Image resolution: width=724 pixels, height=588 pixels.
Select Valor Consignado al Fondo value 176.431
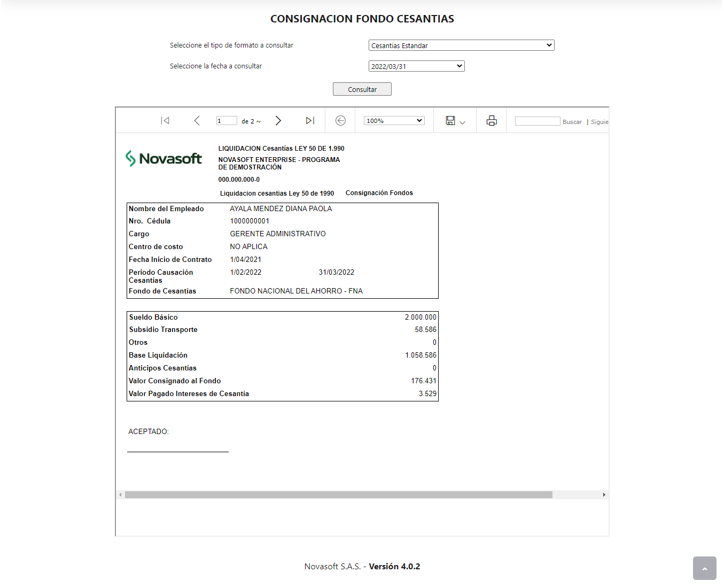(424, 381)
